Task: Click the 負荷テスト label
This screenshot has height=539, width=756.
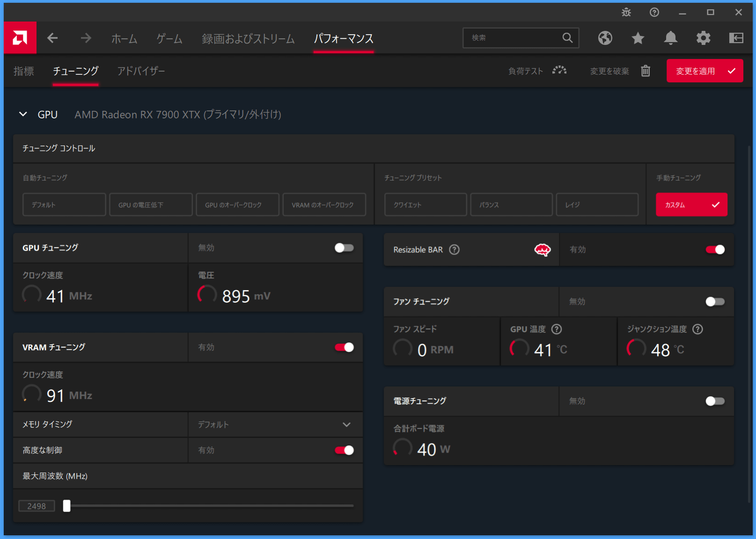Action: tap(526, 71)
